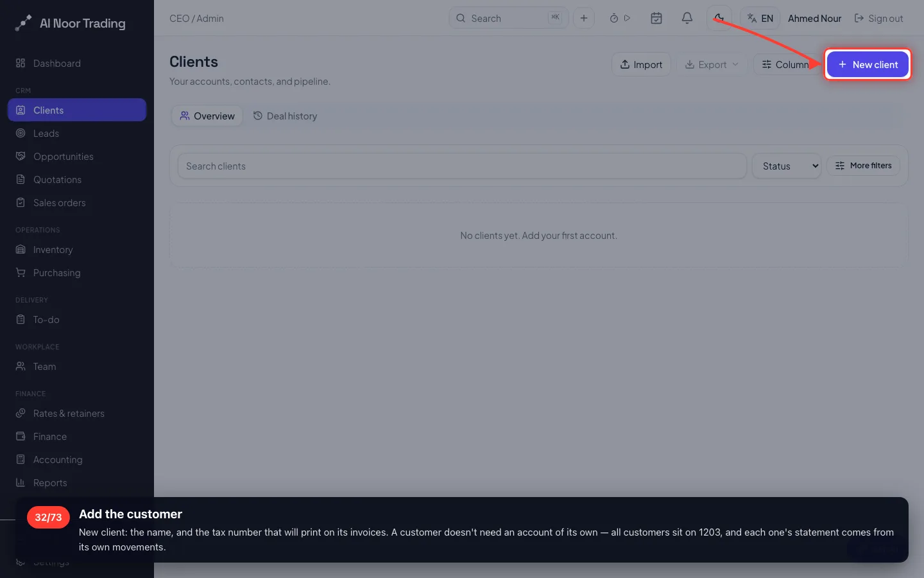Open the Export dropdown
The height and width of the screenshot is (578, 924).
(x=712, y=64)
